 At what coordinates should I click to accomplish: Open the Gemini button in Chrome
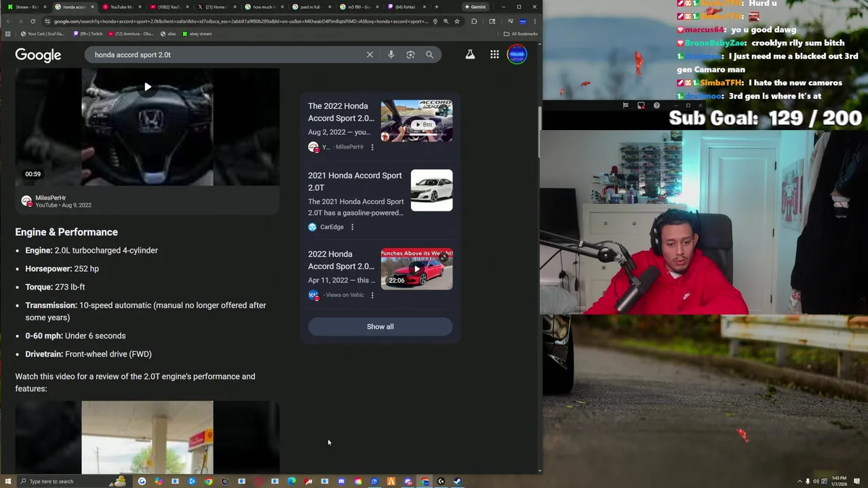pyautogui.click(x=475, y=7)
